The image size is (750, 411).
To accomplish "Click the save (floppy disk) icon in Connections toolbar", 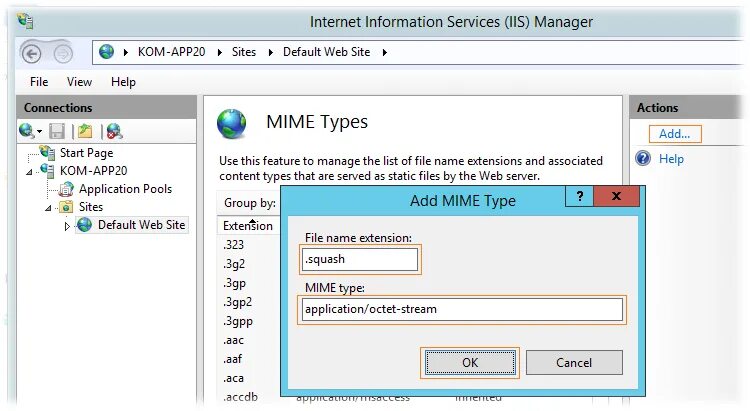I will point(57,131).
